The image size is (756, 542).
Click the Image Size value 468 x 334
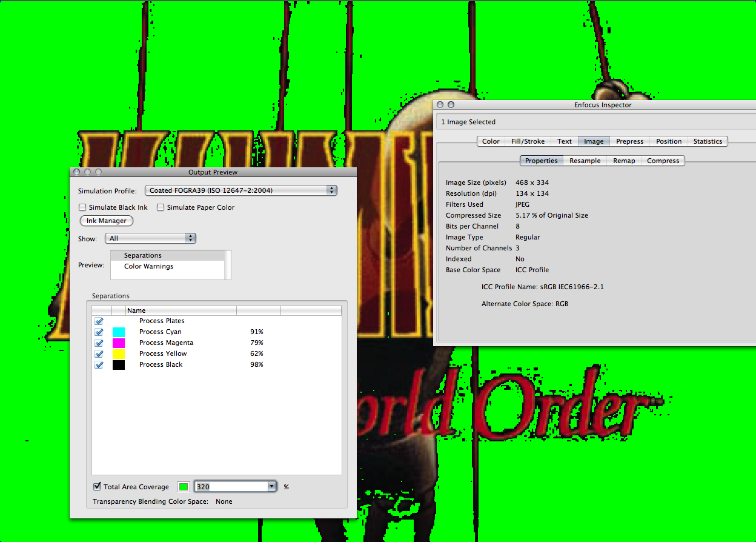tap(532, 182)
